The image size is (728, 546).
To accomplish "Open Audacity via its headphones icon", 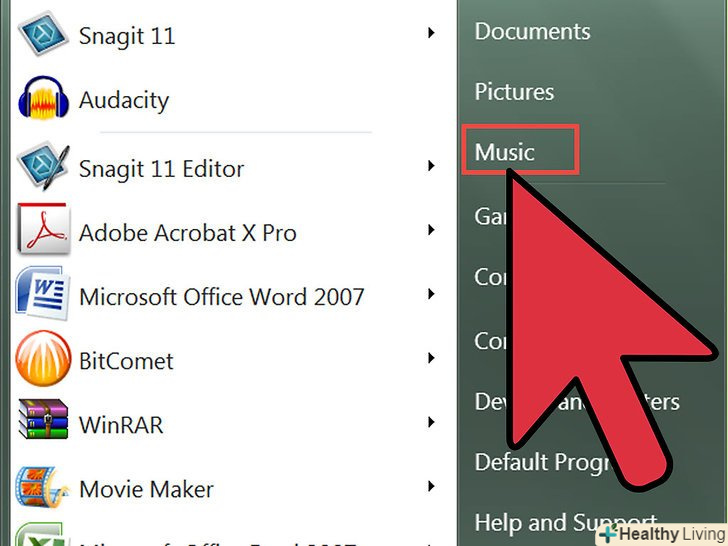I will [x=43, y=100].
